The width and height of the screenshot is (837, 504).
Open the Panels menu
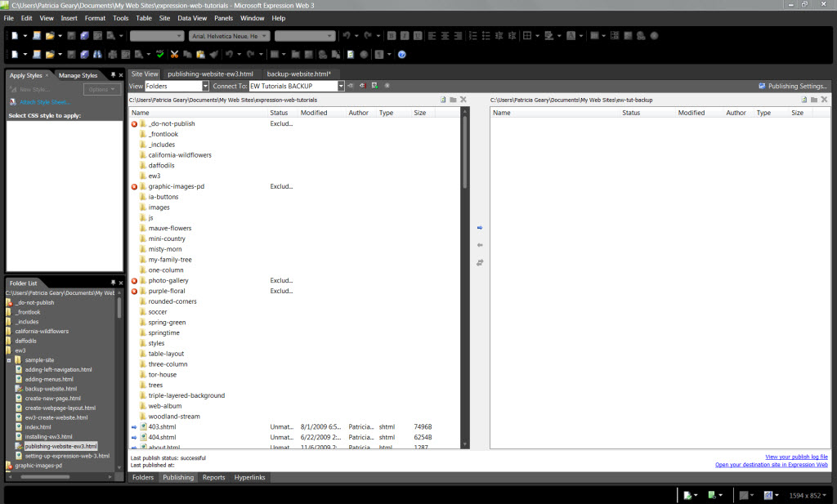click(223, 18)
